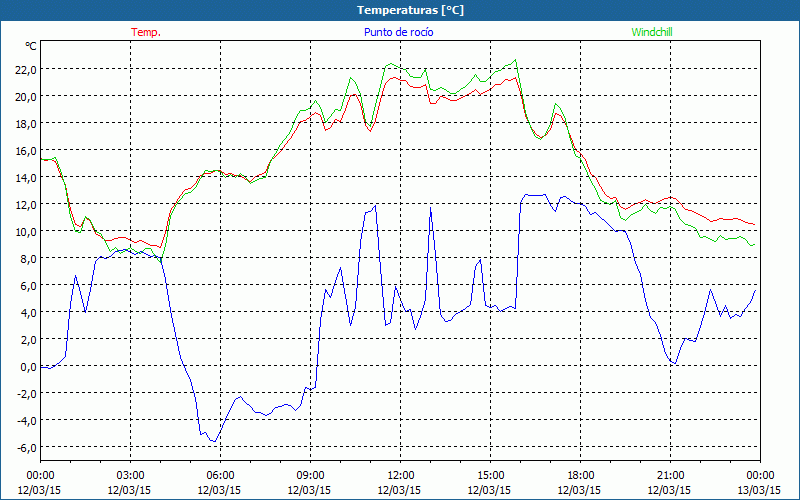Click the '2,0' y-axis value
Viewport: 800px width, 500px height.
(28, 340)
